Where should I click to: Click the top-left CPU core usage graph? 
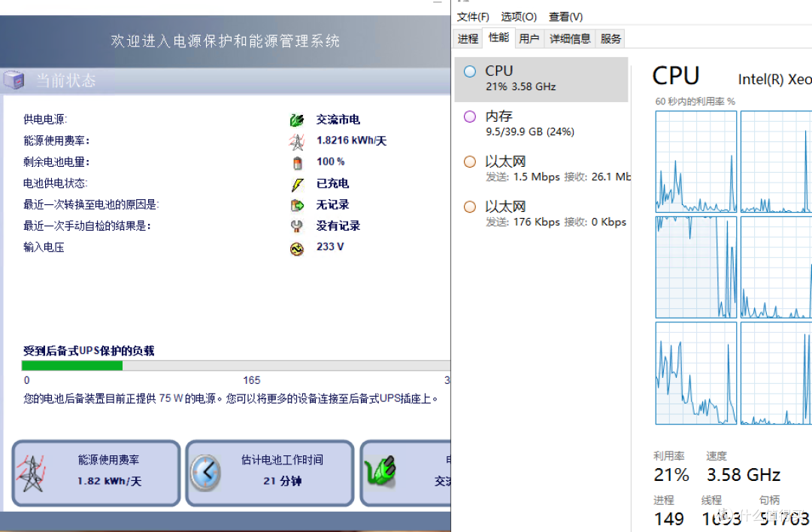coord(696,162)
